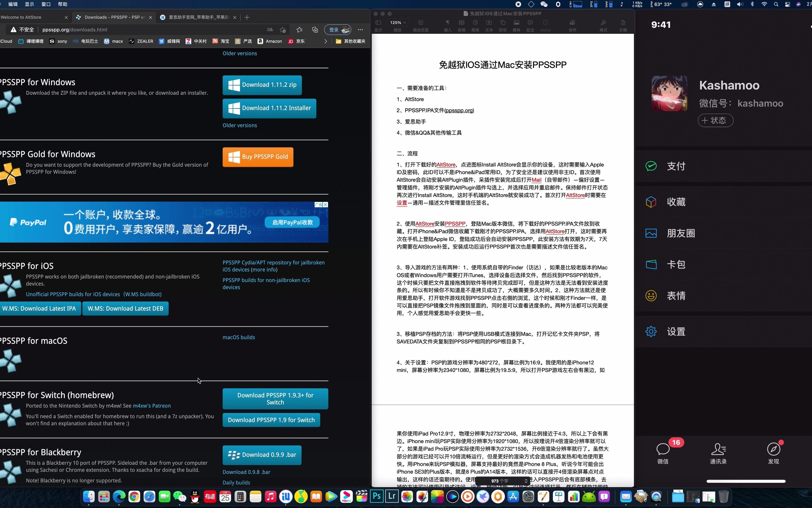Image resolution: width=812 pixels, height=508 pixels.
Task: Open a new browser tab with plus button
Action: pos(247,17)
